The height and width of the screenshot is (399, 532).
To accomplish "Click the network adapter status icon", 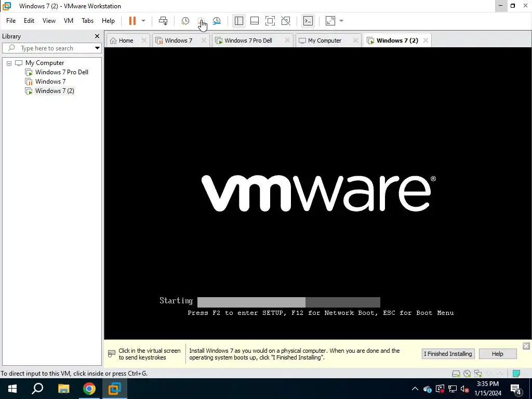I will click(x=478, y=374).
